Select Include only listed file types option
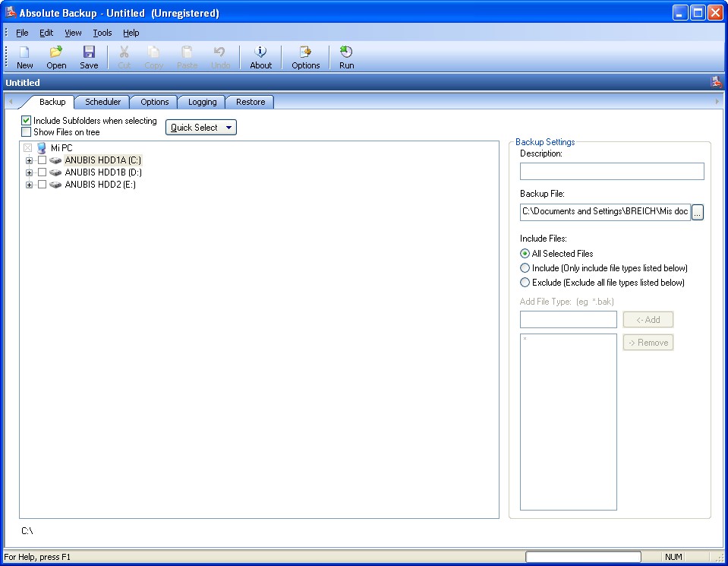Image resolution: width=728 pixels, height=566 pixels. pos(525,267)
